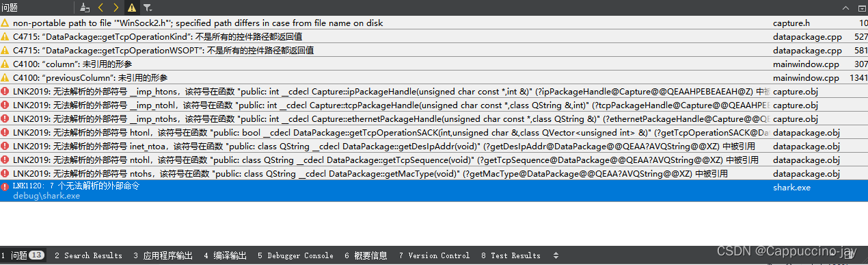
Task: Select the LNK2019 __imp_htons error row
Action: [x=434, y=91]
